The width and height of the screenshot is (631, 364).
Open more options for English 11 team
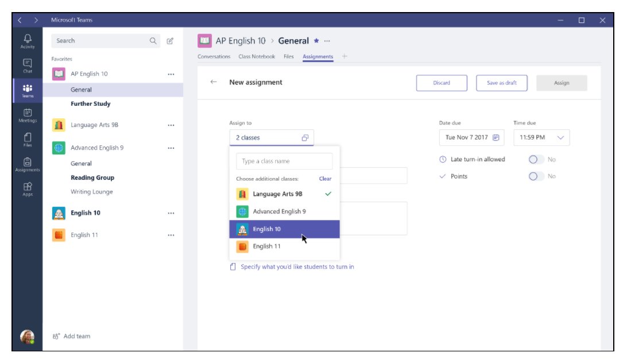(171, 235)
